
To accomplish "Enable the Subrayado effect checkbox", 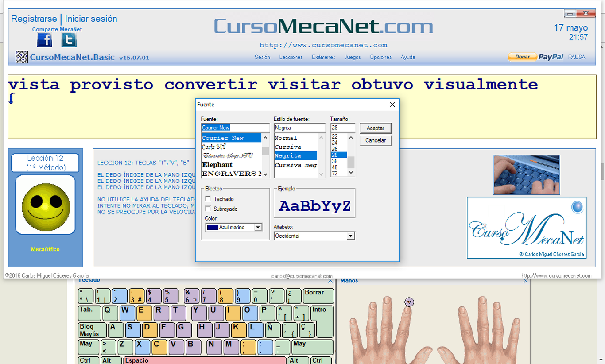I will [x=208, y=209].
